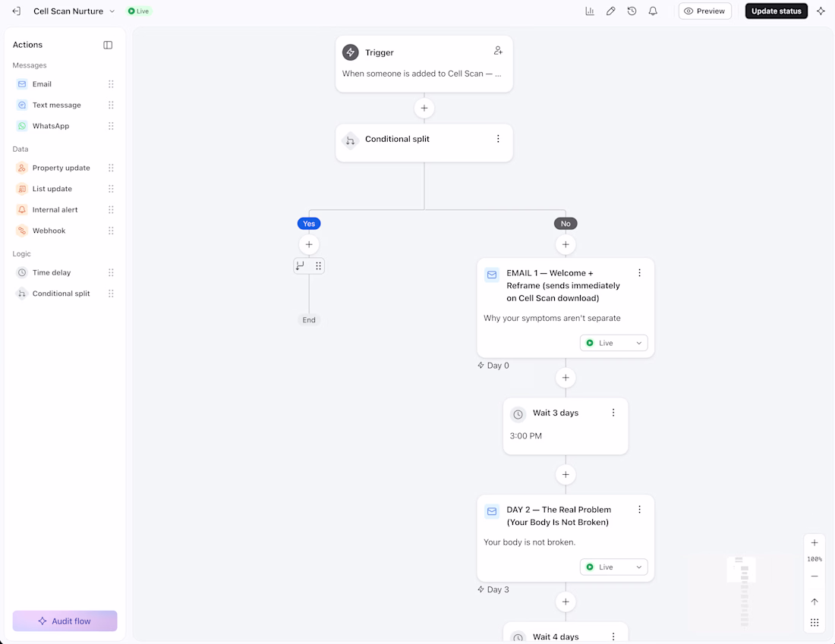
Task: Click the Time delay drag handle dots
Action: coord(111,272)
